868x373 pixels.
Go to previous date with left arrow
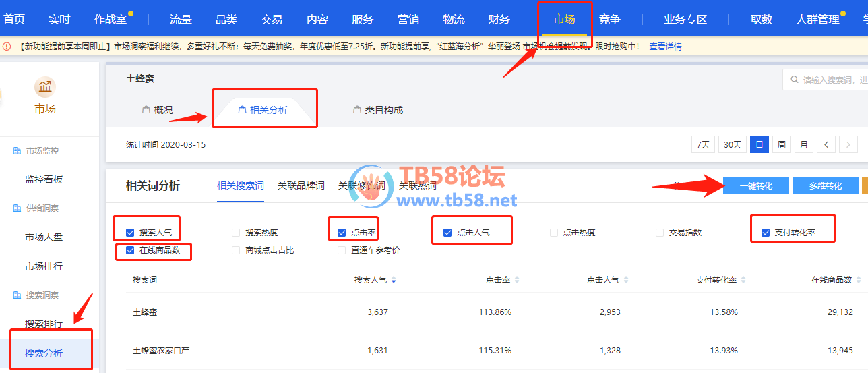pyautogui.click(x=827, y=144)
